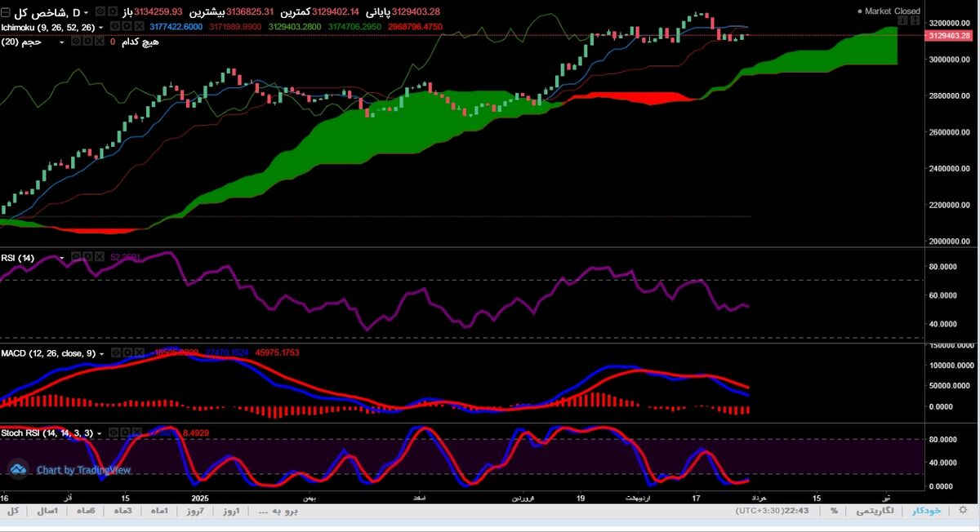Open the Stoch RSI (14, 14, 3, 3) dropdown arrow
The width and height of the screenshot is (980, 532).
click(x=100, y=433)
